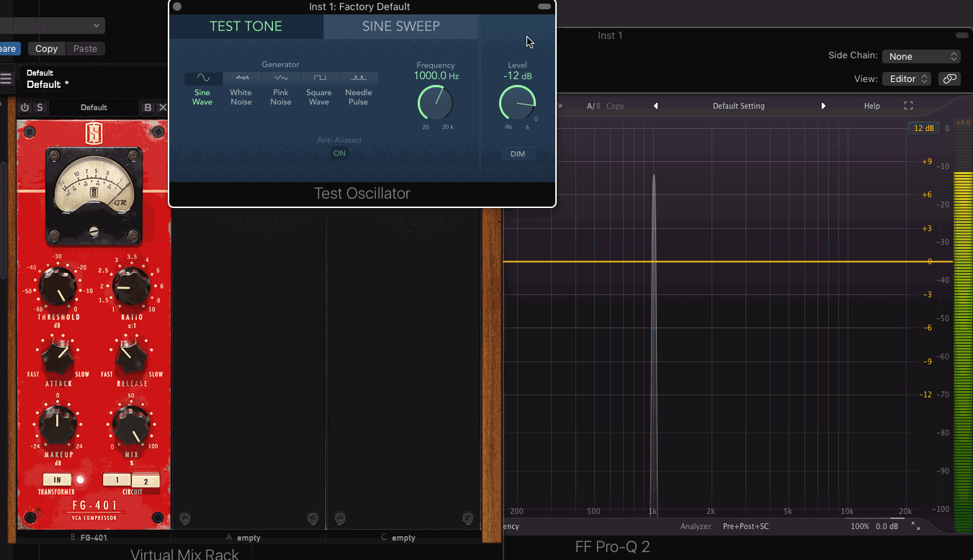
Task: Open the 12 dB display range selector
Action: [923, 128]
